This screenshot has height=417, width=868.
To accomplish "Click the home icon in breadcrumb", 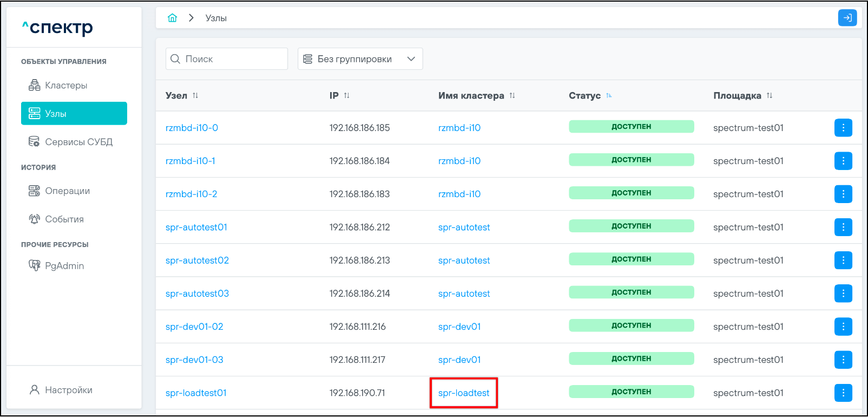I will point(173,18).
